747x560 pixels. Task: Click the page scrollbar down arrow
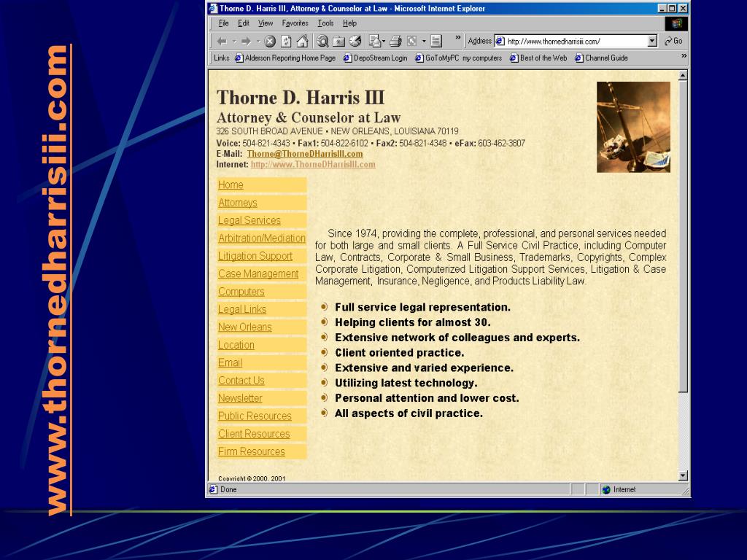[683, 475]
